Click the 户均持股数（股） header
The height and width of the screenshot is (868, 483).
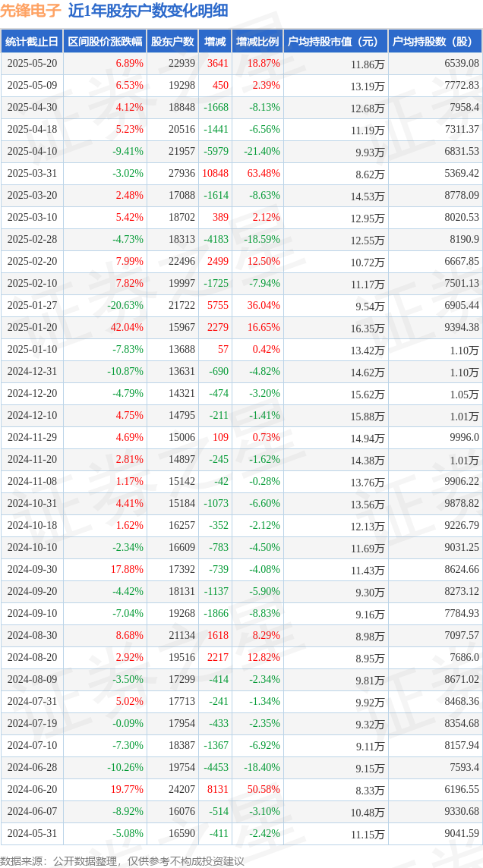coord(435,42)
